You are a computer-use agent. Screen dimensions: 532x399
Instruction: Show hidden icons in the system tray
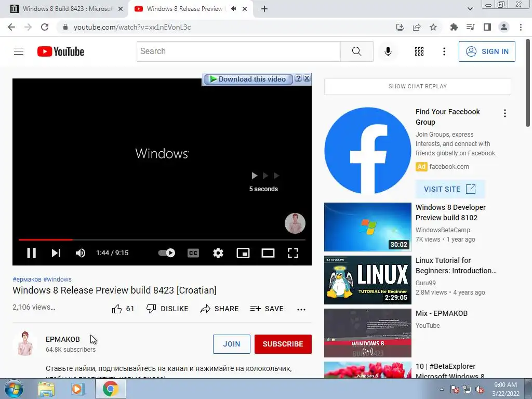click(x=442, y=389)
